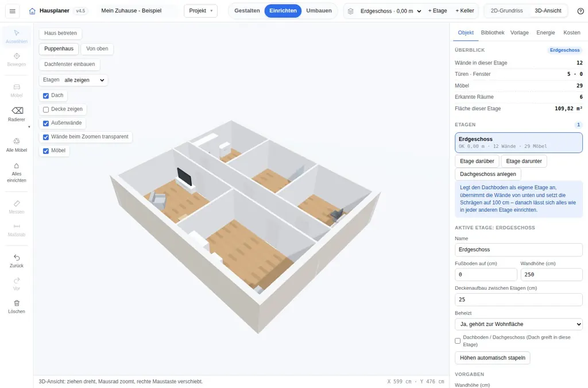Choose Alles einrichten tool
The width and height of the screenshot is (588, 388).
pos(17,172)
